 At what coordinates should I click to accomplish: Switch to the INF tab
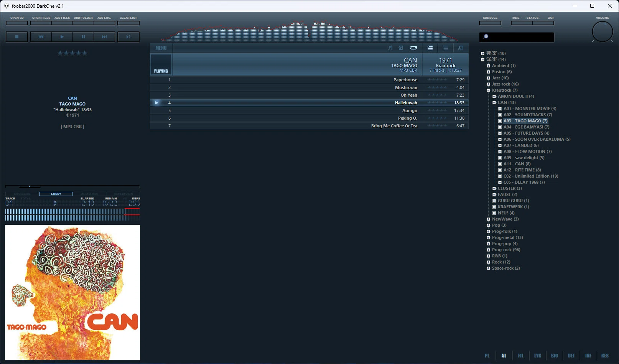(588, 356)
